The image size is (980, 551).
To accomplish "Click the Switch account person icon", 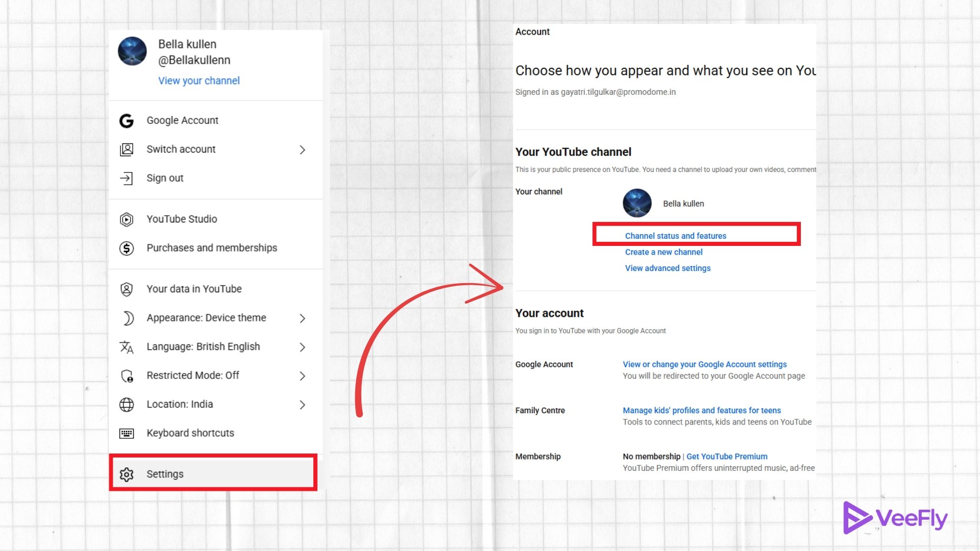I will [x=127, y=149].
